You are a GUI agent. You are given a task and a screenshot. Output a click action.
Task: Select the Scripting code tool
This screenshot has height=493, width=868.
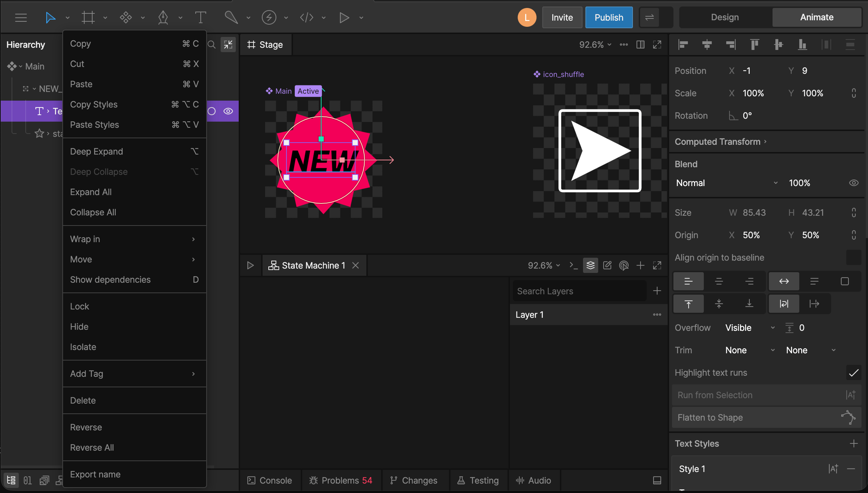click(306, 17)
